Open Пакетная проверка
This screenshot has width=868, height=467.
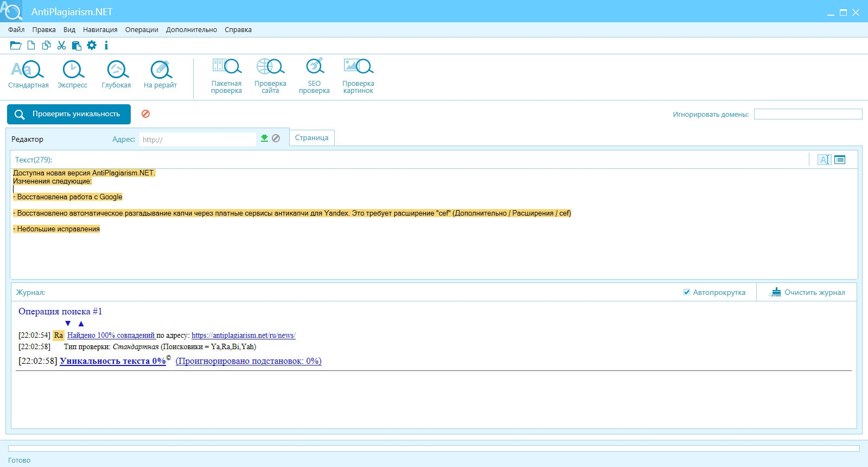click(226, 76)
